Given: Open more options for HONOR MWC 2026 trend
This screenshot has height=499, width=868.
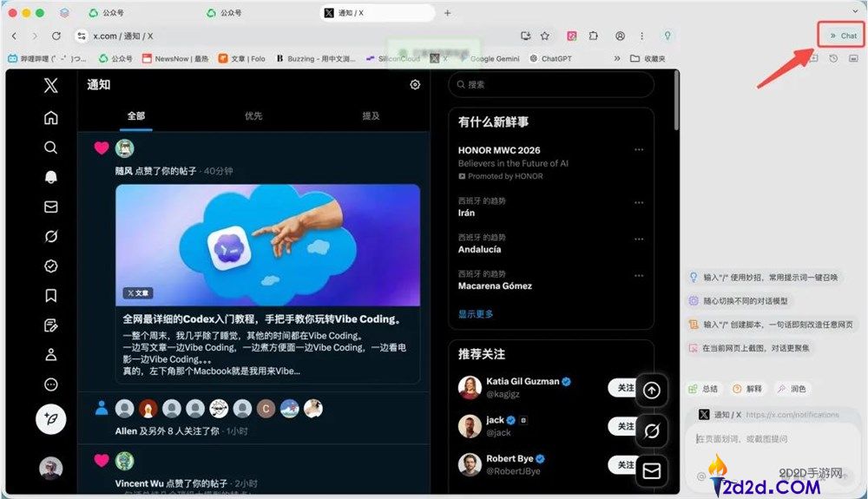Looking at the screenshot, I should point(639,150).
